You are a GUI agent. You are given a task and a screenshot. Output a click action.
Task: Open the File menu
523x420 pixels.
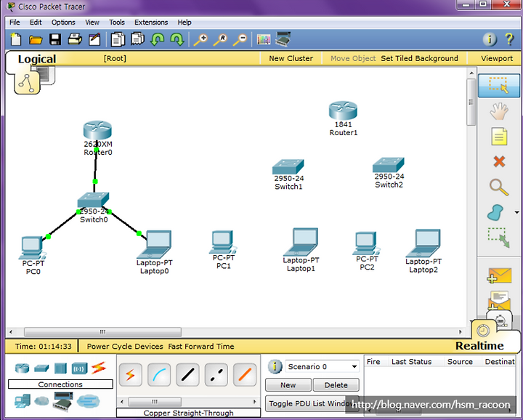(x=15, y=23)
